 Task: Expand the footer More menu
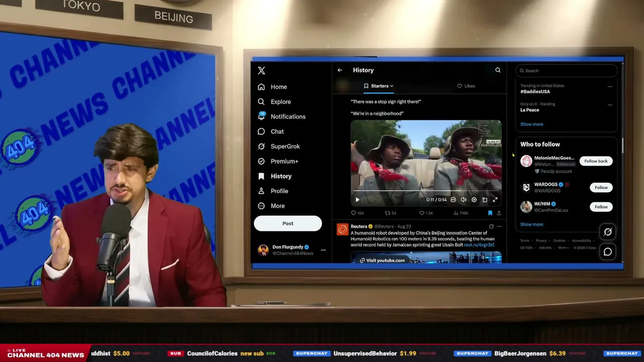click(x=563, y=248)
